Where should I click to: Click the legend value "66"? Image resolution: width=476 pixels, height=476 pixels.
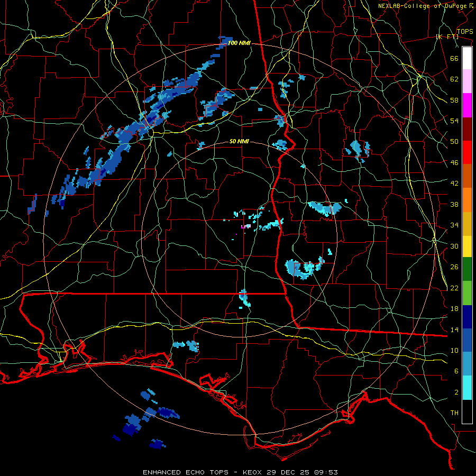454,58
